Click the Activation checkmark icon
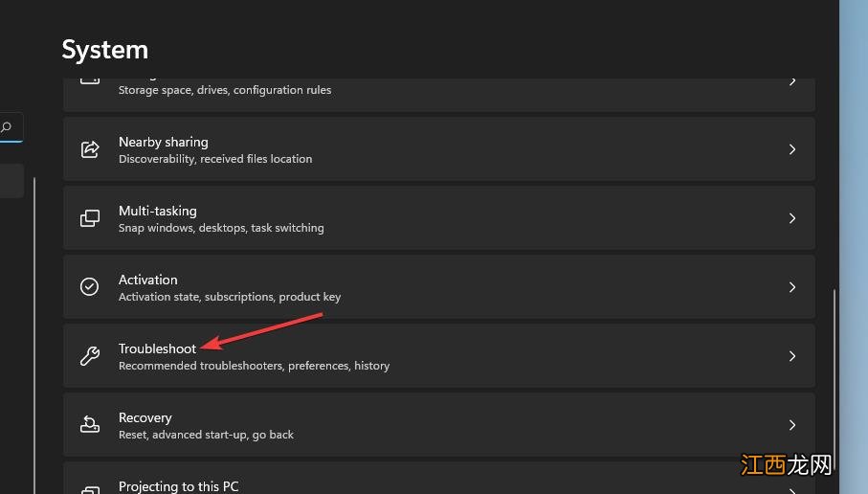Image resolution: width=868 pixels, height=494 pixels. [90, 287]
